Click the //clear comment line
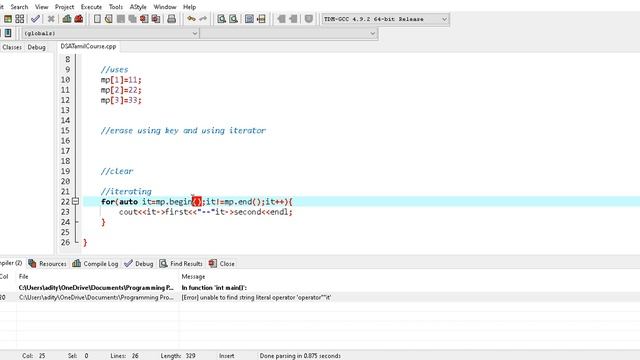 pos(117,171)
